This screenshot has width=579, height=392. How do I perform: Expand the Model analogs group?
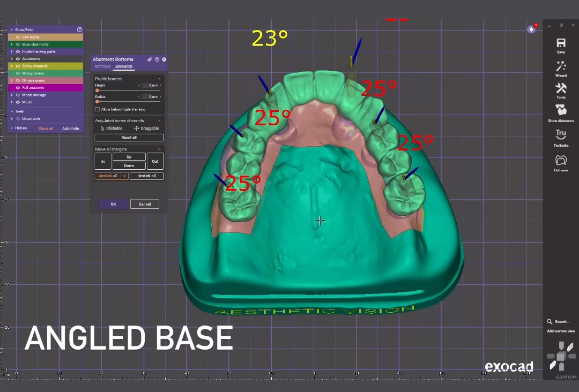11,95
